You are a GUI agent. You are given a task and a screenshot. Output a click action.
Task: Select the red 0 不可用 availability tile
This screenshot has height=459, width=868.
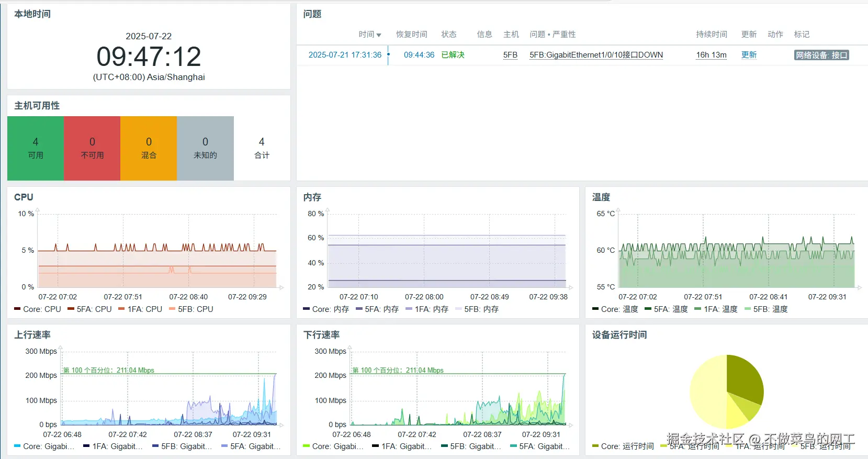tap(92, 148)
